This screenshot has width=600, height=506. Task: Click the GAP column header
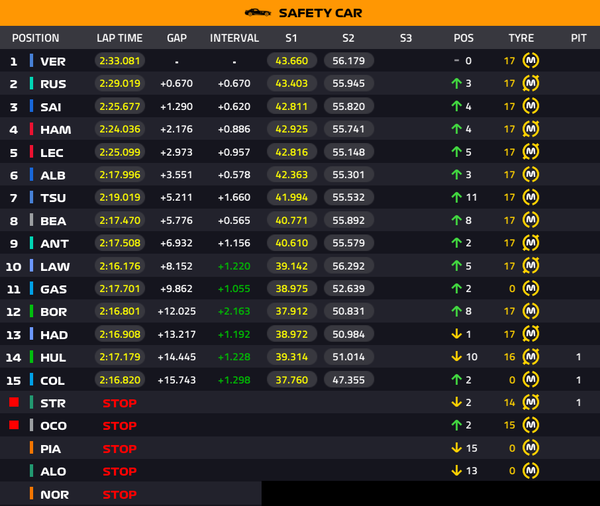tap(177, 38)
